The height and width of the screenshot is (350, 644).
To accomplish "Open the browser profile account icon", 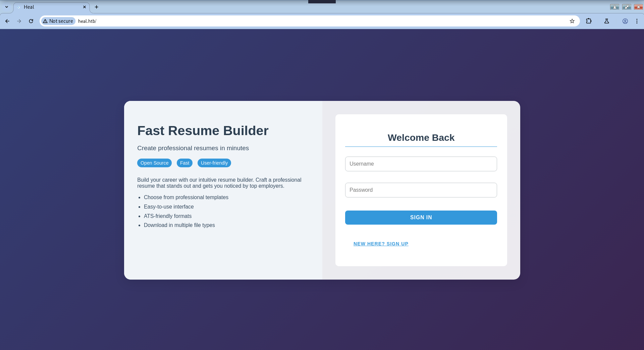I will pos(625,21).
